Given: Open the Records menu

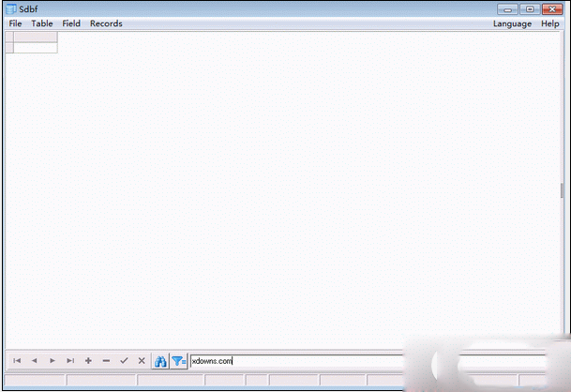Looking at the screenshot, I should pyautogui.click(x=106, y=23).
